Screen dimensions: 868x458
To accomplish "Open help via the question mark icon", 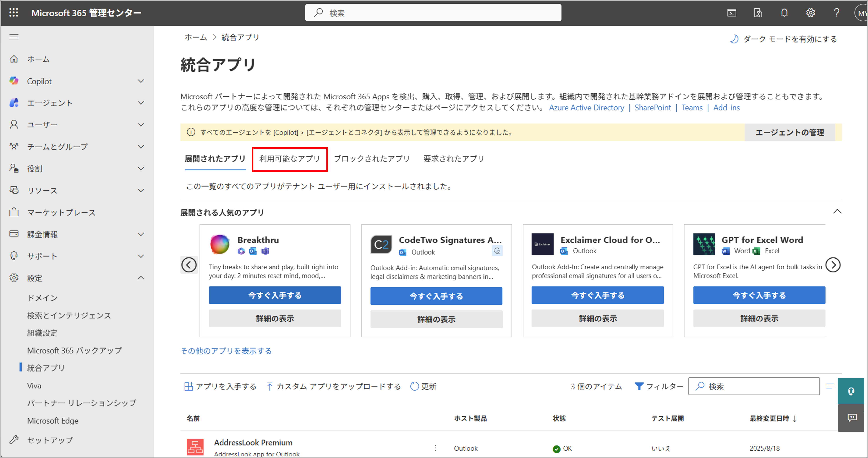I will [x=837, y=12].
